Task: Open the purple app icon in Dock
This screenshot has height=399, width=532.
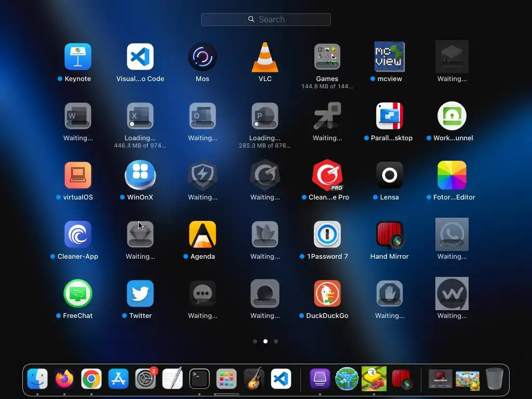Action: (320, 379)
